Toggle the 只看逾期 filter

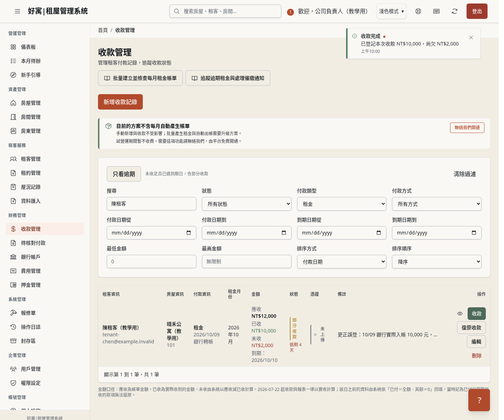124,174
